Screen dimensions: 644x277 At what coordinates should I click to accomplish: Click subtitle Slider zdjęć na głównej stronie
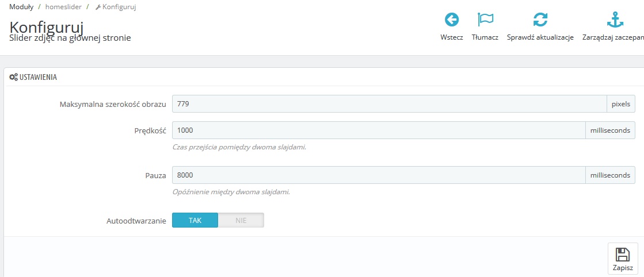(70, 38)
